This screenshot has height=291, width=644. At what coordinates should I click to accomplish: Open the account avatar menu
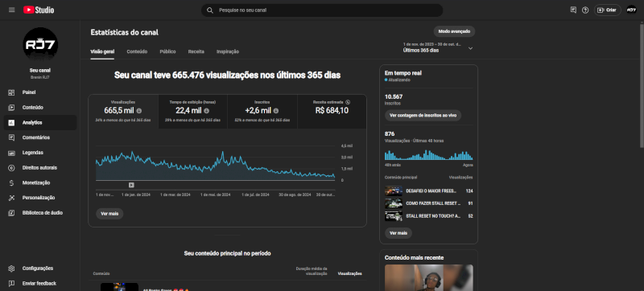631,10
